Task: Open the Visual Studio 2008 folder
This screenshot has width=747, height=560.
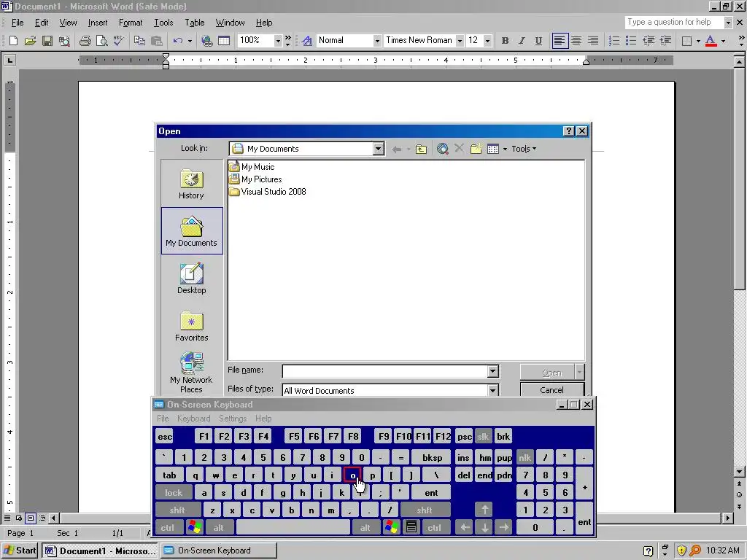Action: click(268, 192)
